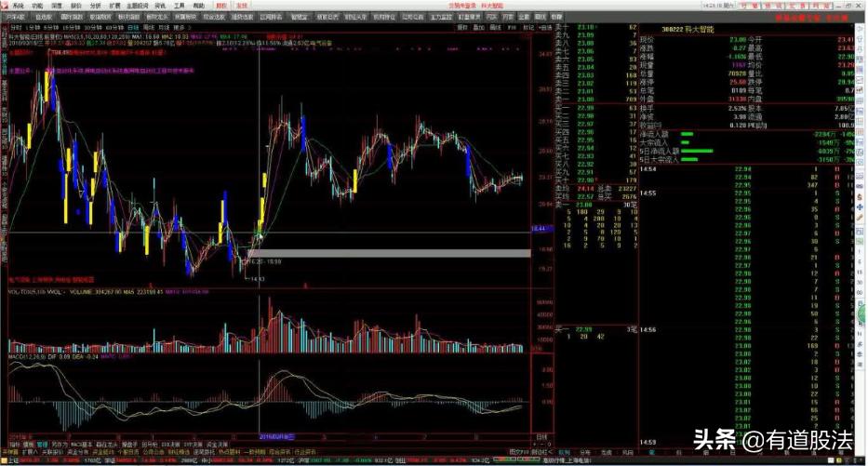Viewport: 868px width, 466px height.
Task: Click the 涨停 25.00 value
Action: pos(738,82)
